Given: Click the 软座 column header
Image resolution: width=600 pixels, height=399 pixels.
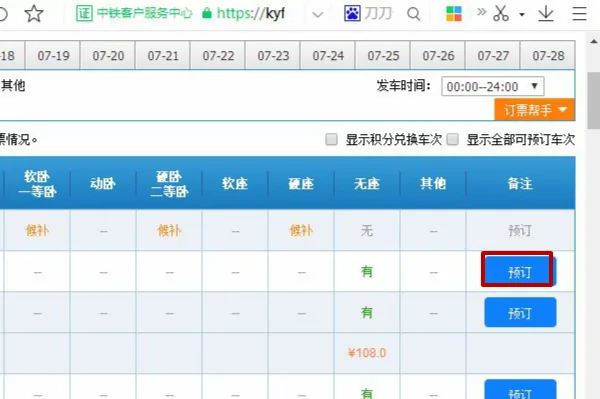Looking at the screenshot, I should tap(235, 184).
